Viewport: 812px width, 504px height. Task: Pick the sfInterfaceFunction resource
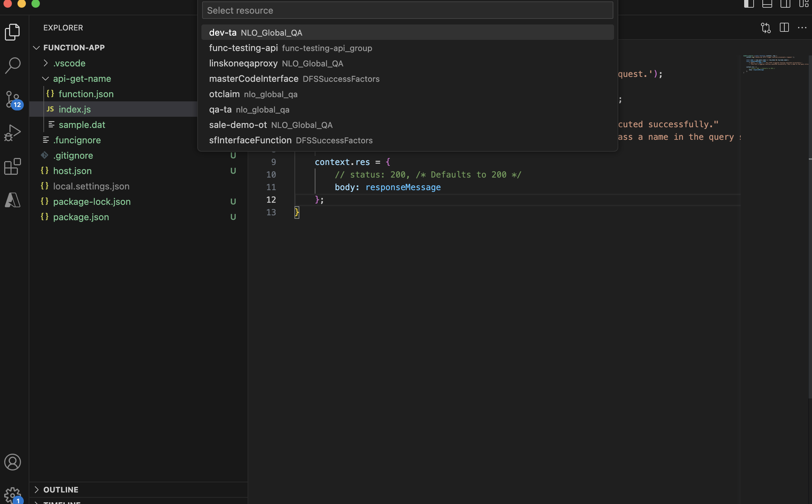[407, 140]
